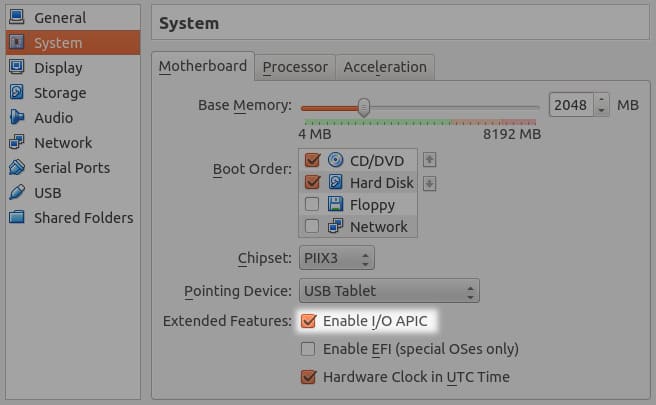Move selected boot device up with arrow
This screenshot has width=656, height=405.
(430, 160)
